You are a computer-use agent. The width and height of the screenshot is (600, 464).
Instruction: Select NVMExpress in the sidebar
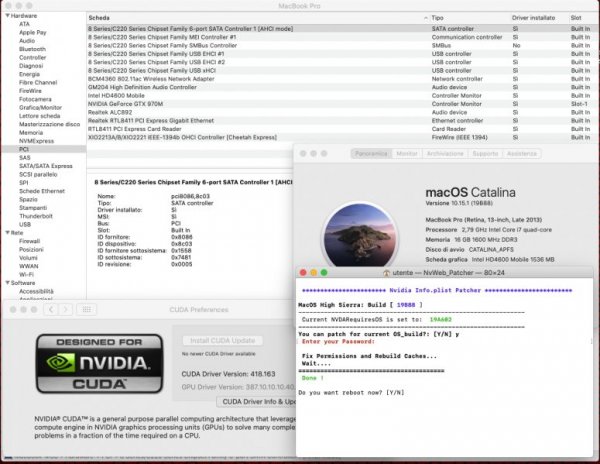(37, 140)
